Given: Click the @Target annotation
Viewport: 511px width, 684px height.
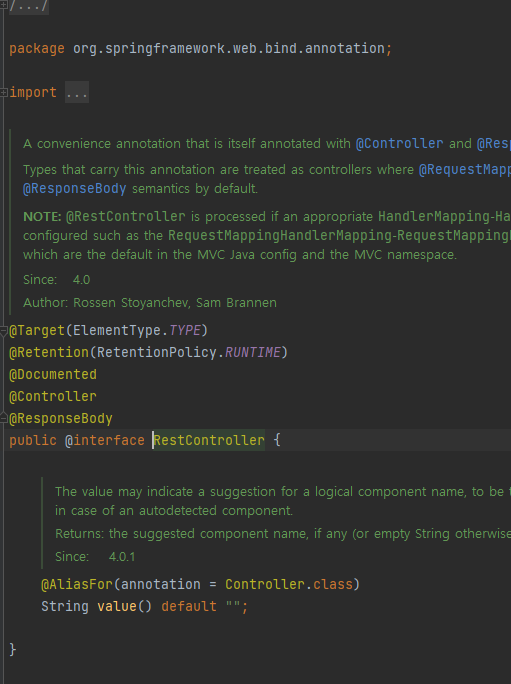Looking at the screenshot, I should click(37, 331).
